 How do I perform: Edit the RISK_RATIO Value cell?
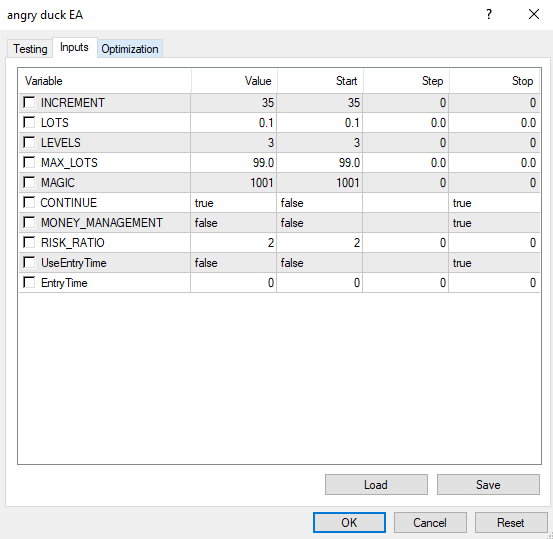(233, 242)
